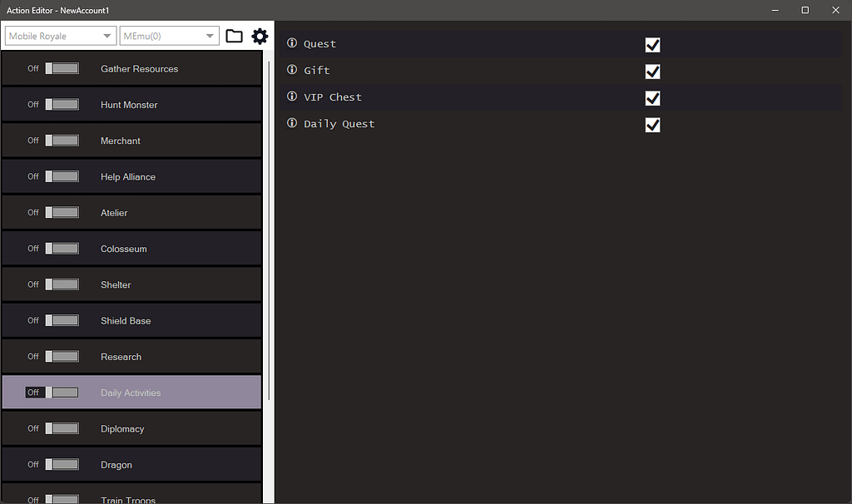
Task: Turn on the Gather Resources toggle
Action: click(x=62, y=68)
